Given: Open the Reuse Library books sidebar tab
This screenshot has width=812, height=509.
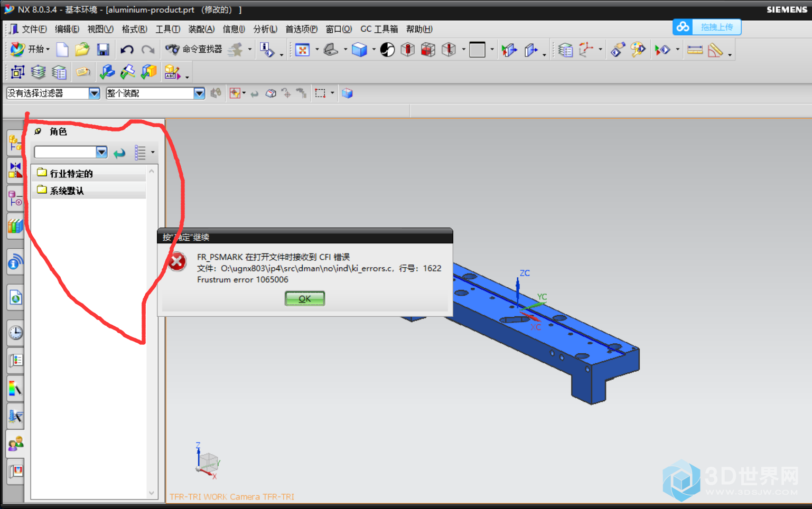Looking at the screenshot, I should (15, 226).
